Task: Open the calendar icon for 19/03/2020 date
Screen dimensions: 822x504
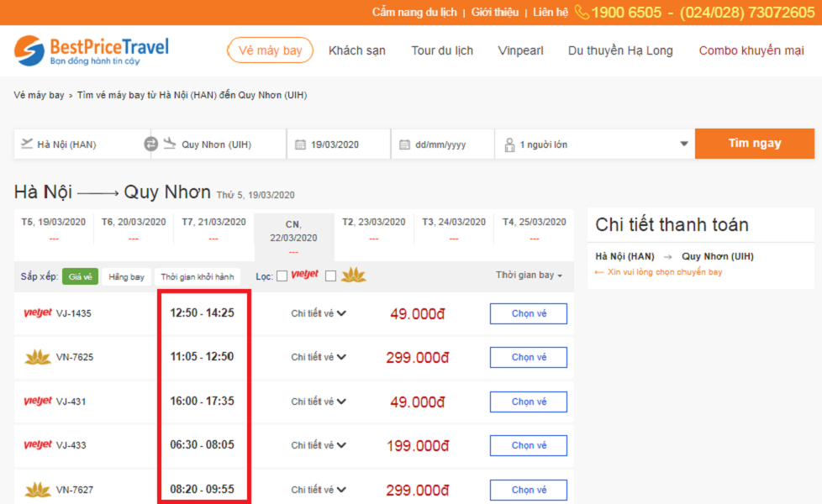Action: click(300, 144)
